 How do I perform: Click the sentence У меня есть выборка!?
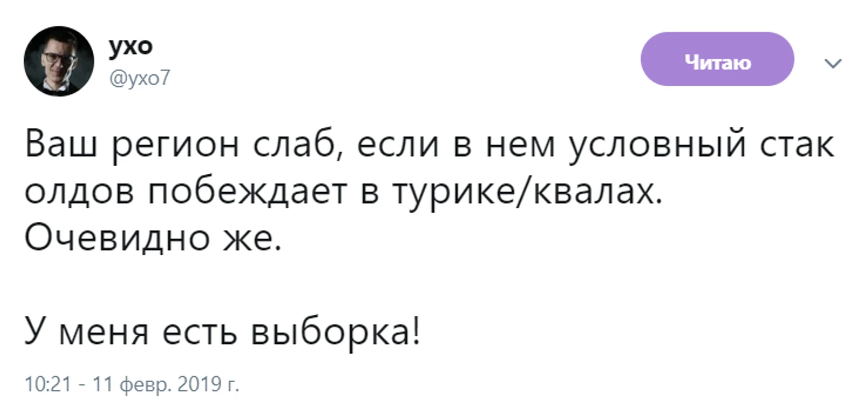[x=222, y=333]
